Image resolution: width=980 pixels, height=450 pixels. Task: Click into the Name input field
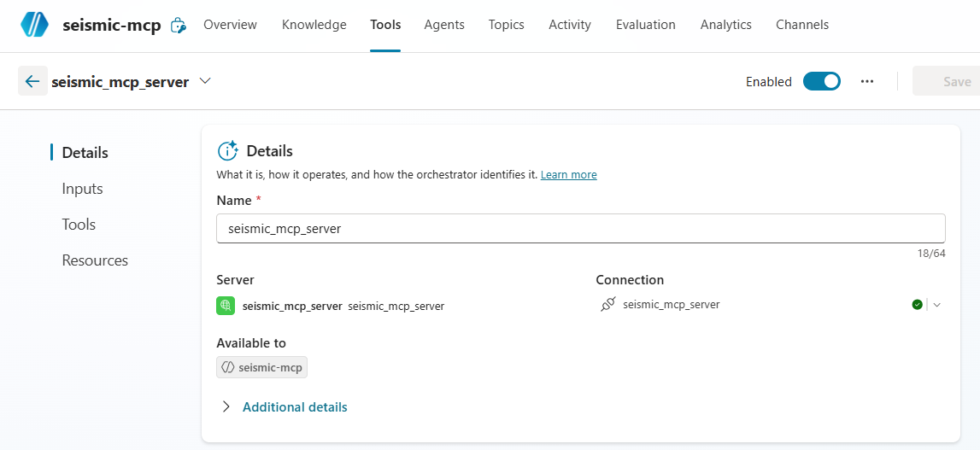click(x=581, y=229)
